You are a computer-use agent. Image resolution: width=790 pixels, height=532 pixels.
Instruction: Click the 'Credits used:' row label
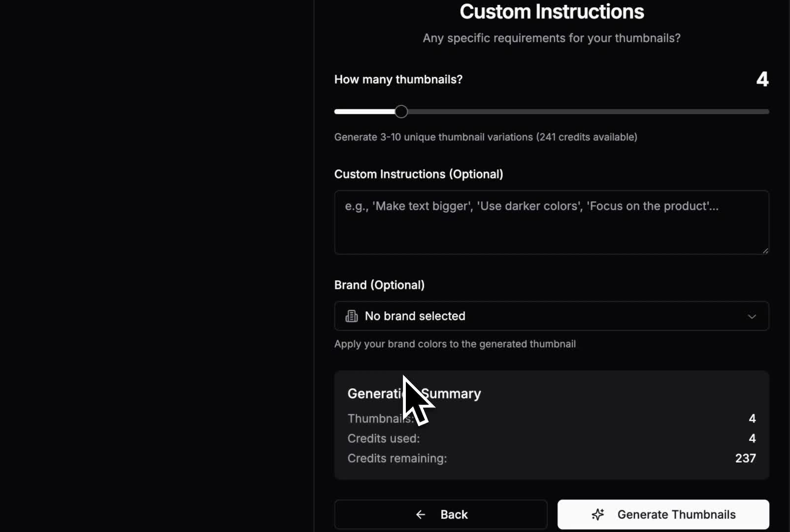pos(384,438)
